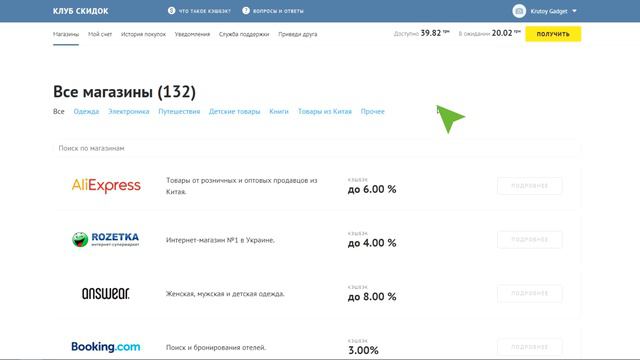Click the pending balance 20.02
Image resolution: width=640 pixels, height=360 pixels.
click(x=502, y=33)
